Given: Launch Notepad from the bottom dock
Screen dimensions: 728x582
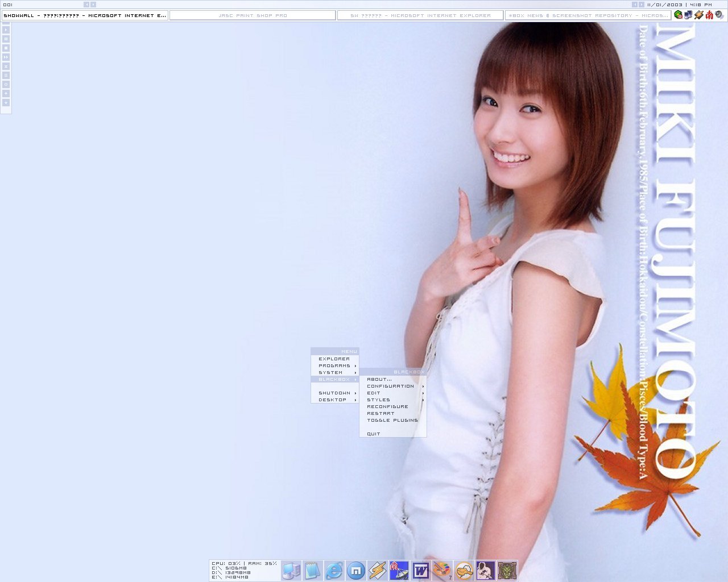Looking at the screenshot, I should pos(313,570).
